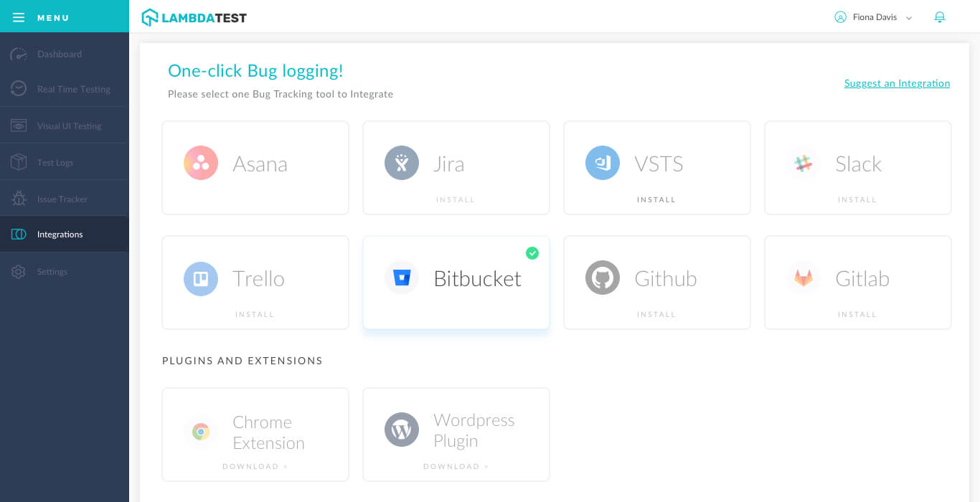Click the Wordpress Plugin icon
The image size is (980, 502).
point(402,430)
